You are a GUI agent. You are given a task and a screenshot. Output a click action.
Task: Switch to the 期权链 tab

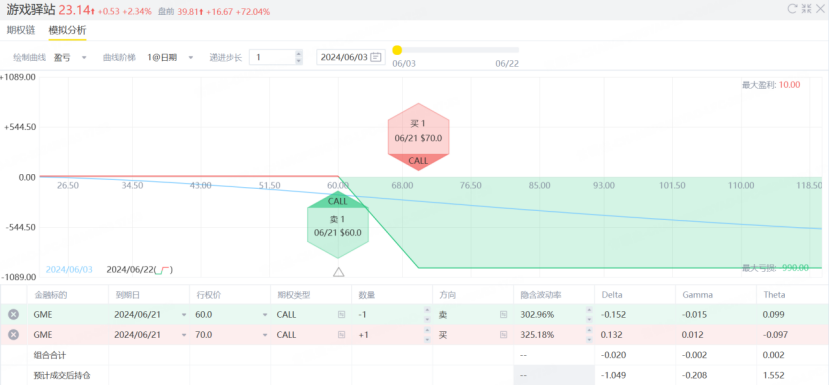point(21,30)
